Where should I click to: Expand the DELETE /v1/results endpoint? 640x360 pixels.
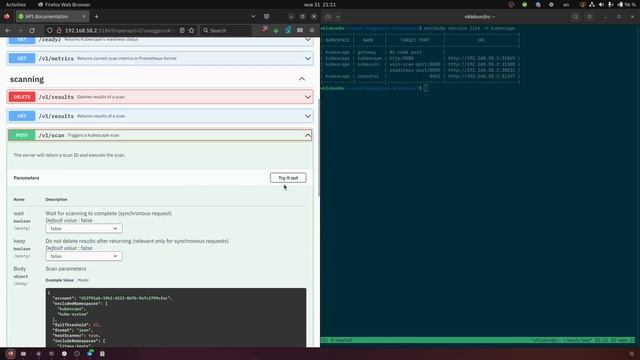160,97
